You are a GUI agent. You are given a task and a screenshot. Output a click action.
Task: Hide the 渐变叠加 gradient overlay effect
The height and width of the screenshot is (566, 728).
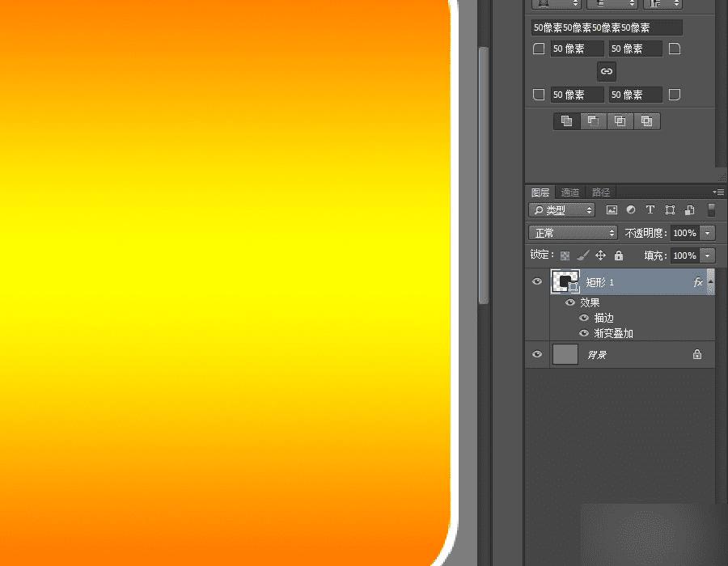(584, 333)
